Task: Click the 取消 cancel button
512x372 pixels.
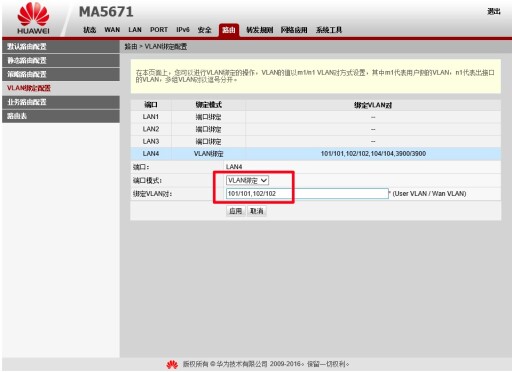Action: point(257,211)
